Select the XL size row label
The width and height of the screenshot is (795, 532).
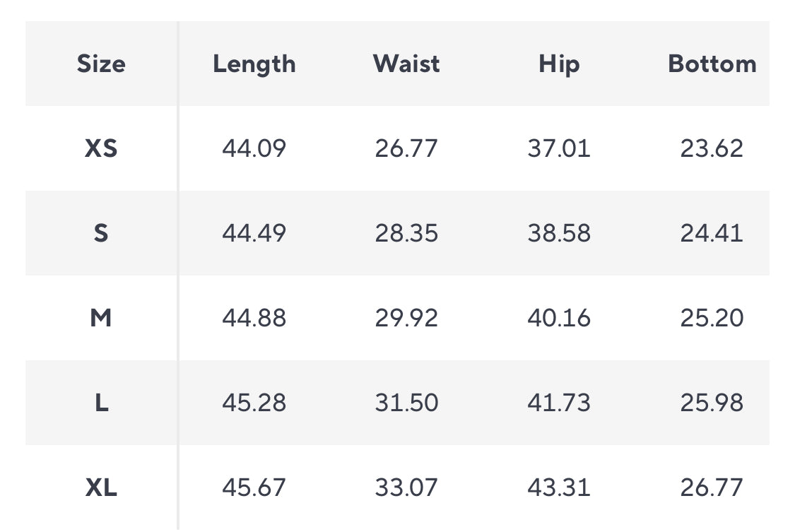(101, 487)
